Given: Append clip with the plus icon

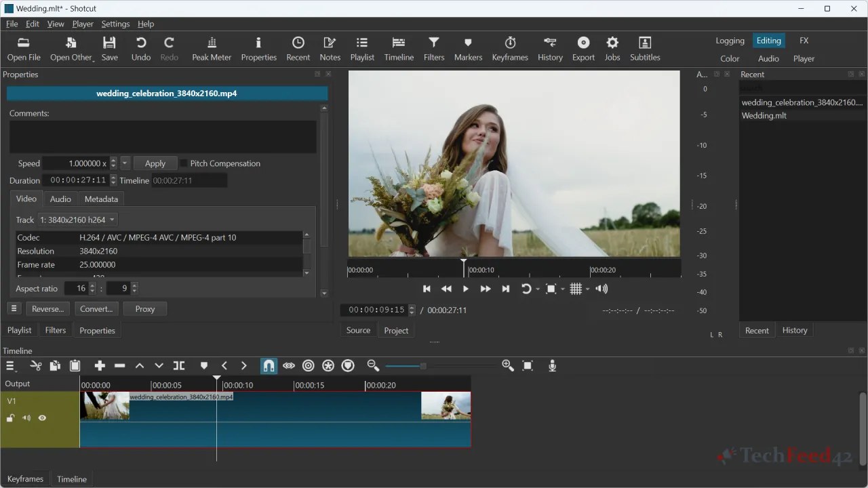Looking at the screenshot, I should (100, 366).
